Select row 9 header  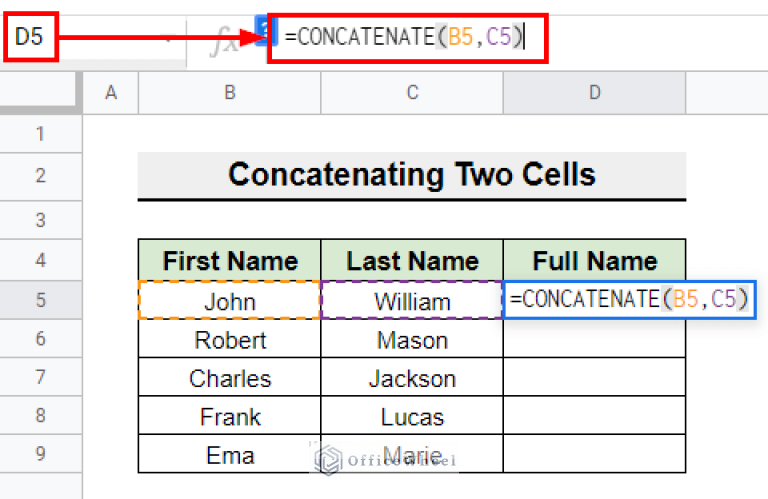point(41,453)
